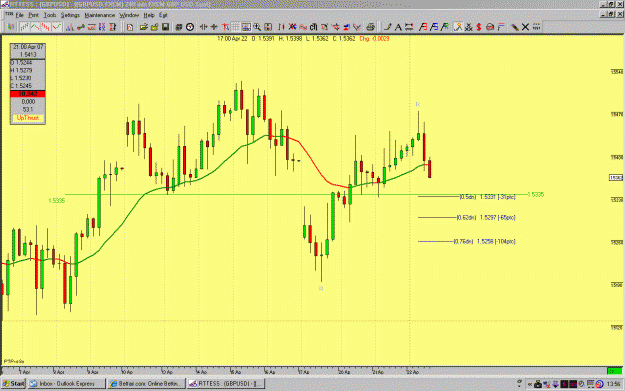625x391 pixels.
Task: Click the 0.76dn 1.5258 retracement label
Action: pyautogui.click(x=485, y=242)
